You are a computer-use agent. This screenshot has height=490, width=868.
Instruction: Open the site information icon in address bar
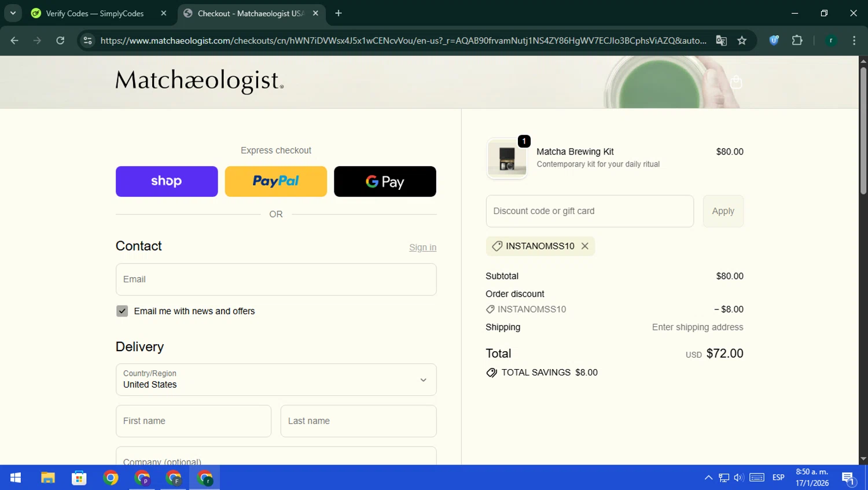pyautogui.click(x=87, y=40)
